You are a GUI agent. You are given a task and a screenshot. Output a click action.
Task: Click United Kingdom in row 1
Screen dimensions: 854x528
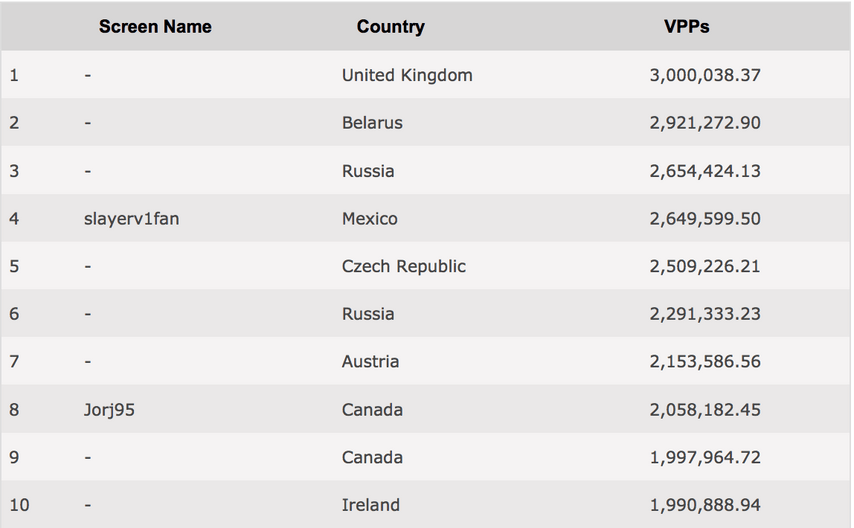pos(407,75)
